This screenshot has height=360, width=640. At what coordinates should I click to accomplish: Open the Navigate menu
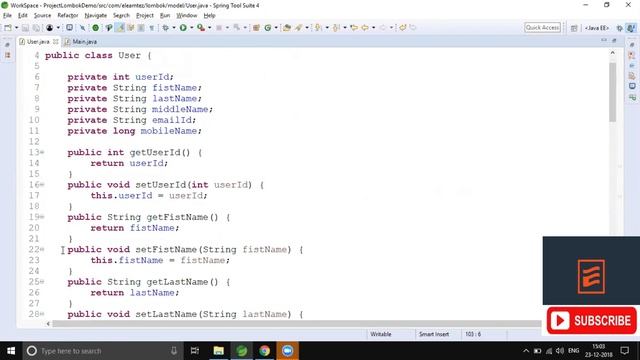point(96,16)
